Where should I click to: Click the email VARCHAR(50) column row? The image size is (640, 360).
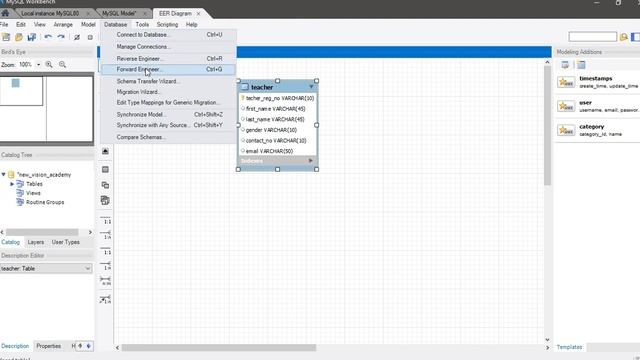coord(277,151)
